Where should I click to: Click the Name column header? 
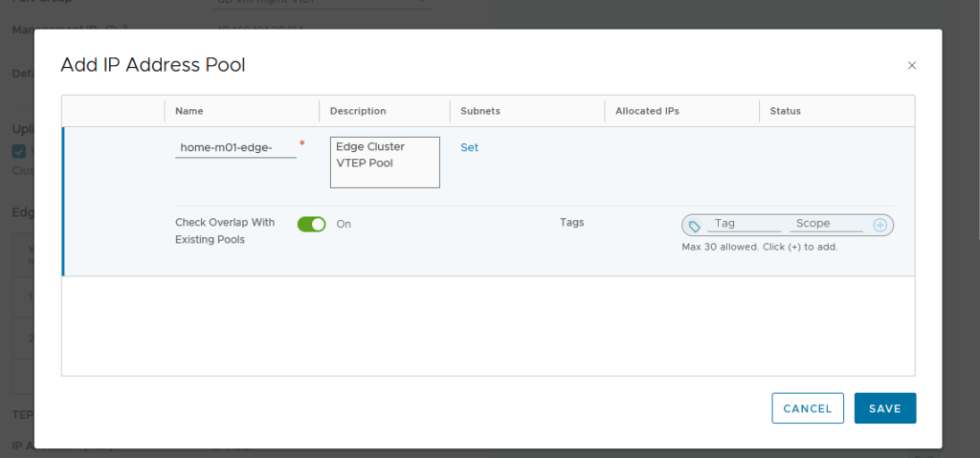pyautogui.click(x=189, y=111)
